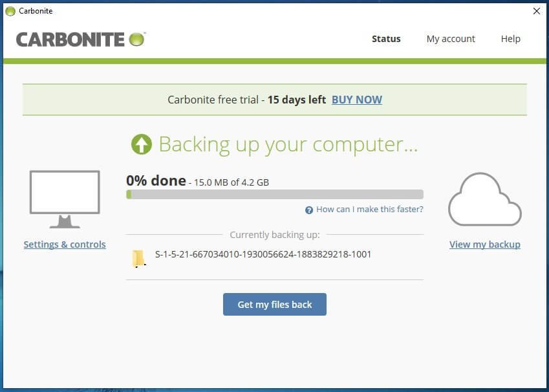Click Get my files back button
Screen dimensions: 549x392
275,305
